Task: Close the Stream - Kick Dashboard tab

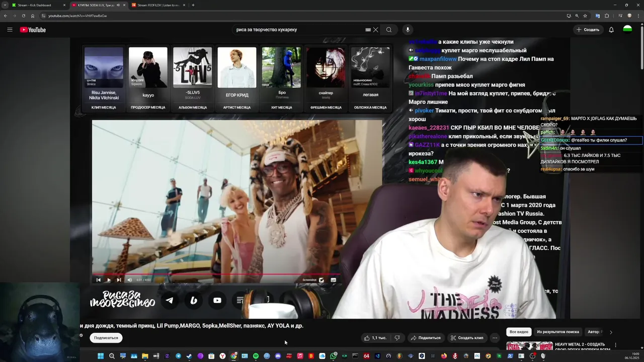Action: click(x=64, y=5)
